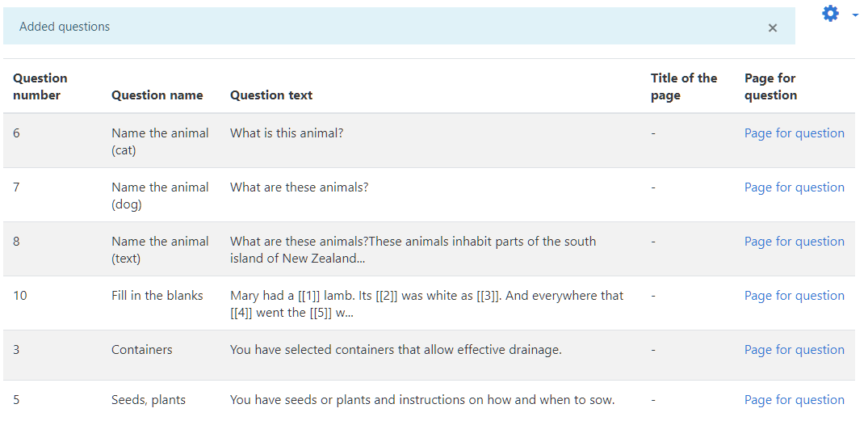Open the settings gear icon

[830, 14]
